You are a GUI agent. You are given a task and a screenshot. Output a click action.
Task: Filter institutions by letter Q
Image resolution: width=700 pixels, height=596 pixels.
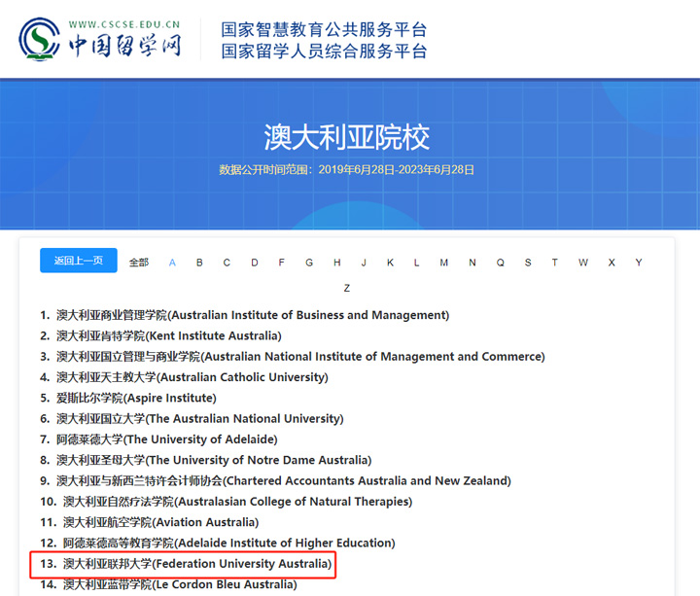[501, 263]
